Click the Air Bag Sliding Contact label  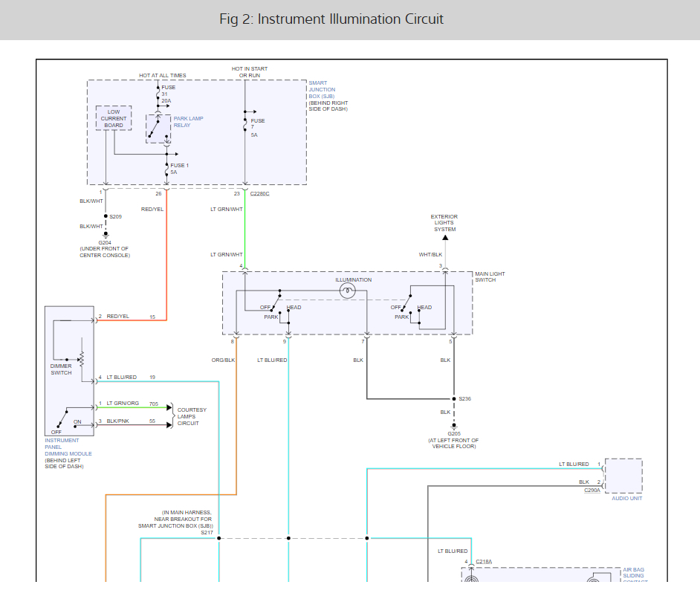tap(634, 574)
